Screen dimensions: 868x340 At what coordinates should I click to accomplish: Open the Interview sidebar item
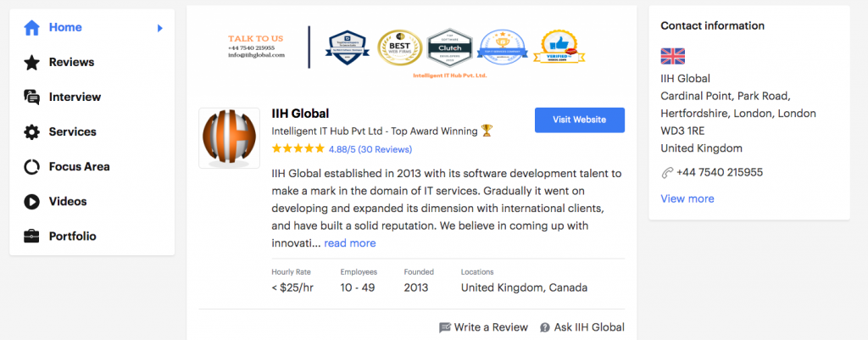92,98
